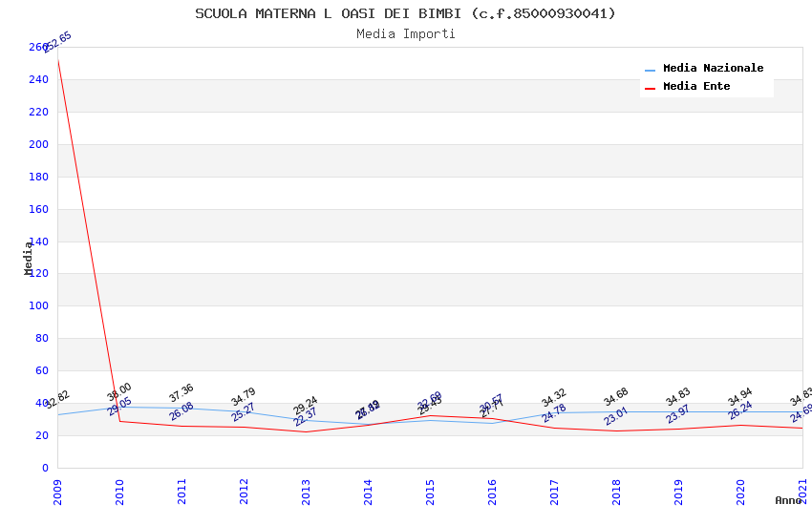Click the 26.24 data label for 2020
Screen dimensions: 812x525
click(740, 410)
